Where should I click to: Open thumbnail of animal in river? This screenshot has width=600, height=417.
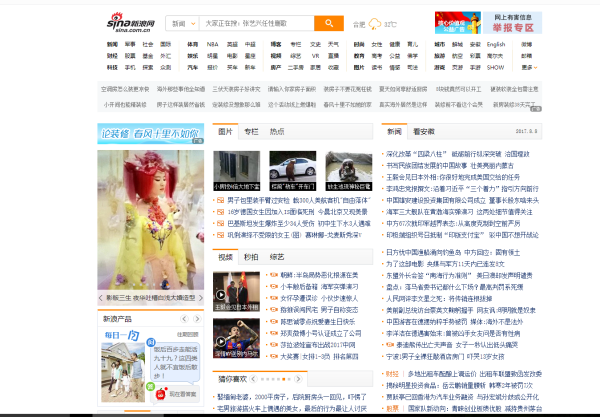point(349,171)
